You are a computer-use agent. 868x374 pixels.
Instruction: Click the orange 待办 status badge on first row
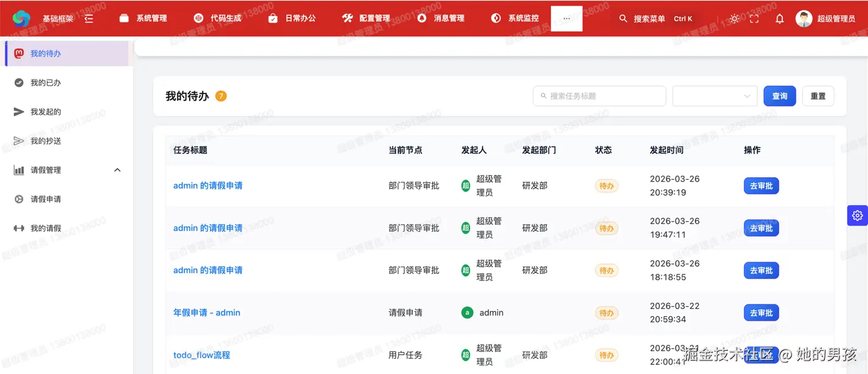(x=606, y=186)
